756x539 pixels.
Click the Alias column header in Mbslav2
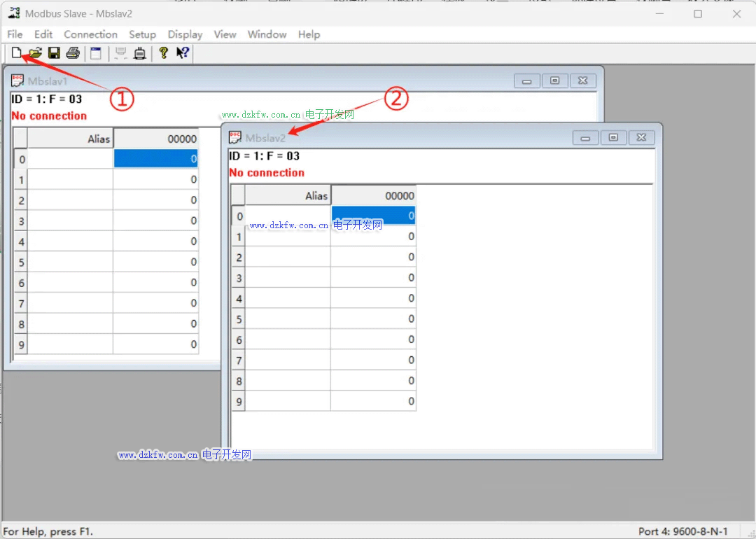pyautogui.click(x=288, y=196)
